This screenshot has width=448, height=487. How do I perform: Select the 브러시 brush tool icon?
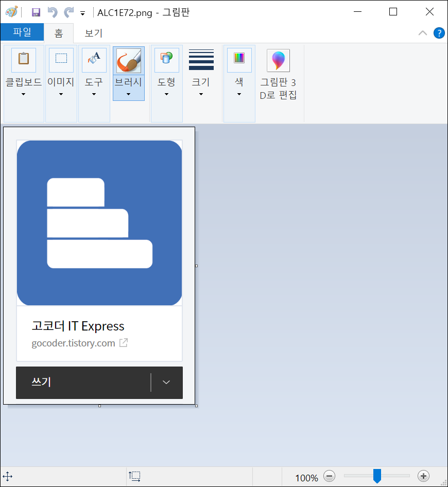pos(129,61)
